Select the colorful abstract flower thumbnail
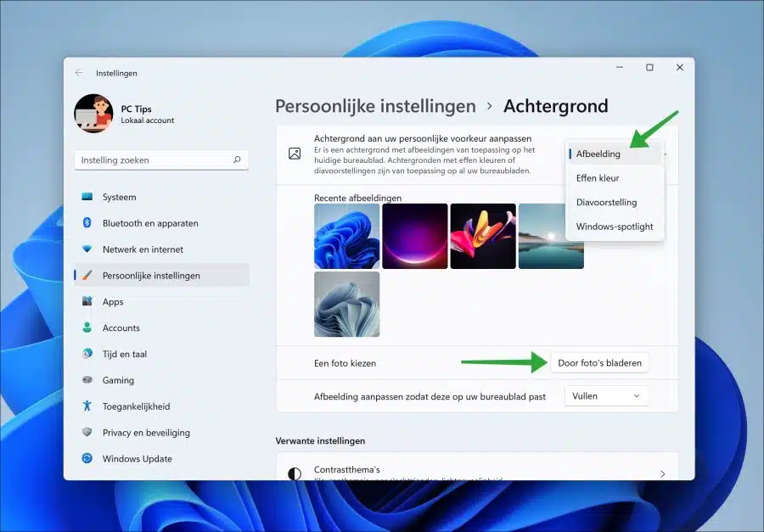The height and width of the screenshot is (532, 764). coord(483,236)
